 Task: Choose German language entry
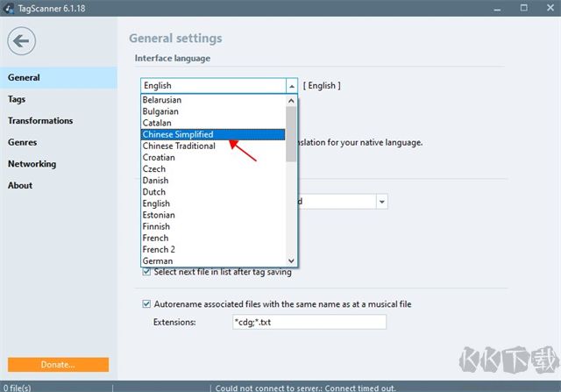pos(213,260)
